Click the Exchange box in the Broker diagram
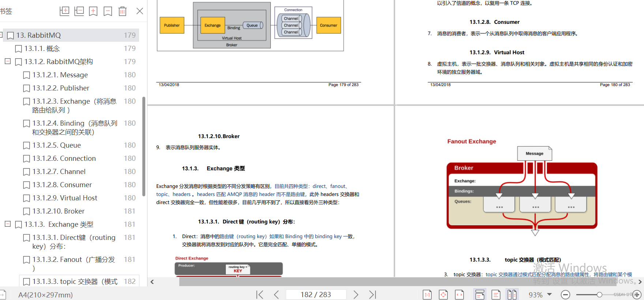This screenshot has width=644, height=300. coord(213,25)
